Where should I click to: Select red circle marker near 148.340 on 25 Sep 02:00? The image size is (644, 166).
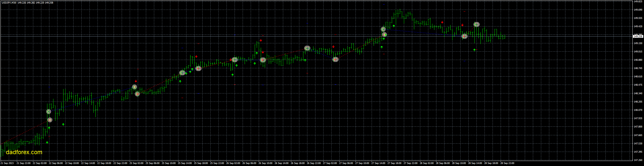coord(137,94)
